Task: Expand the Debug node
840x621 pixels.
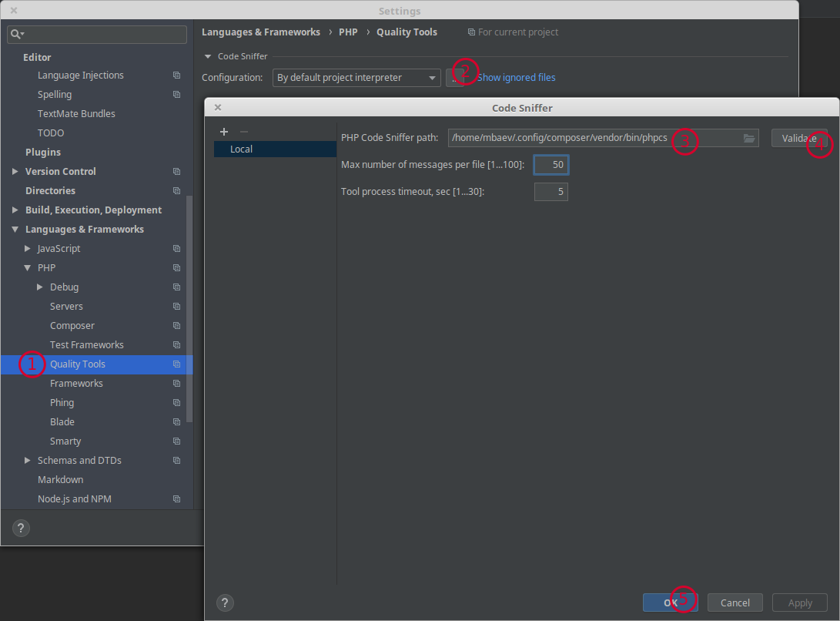Action: point(39,287)
